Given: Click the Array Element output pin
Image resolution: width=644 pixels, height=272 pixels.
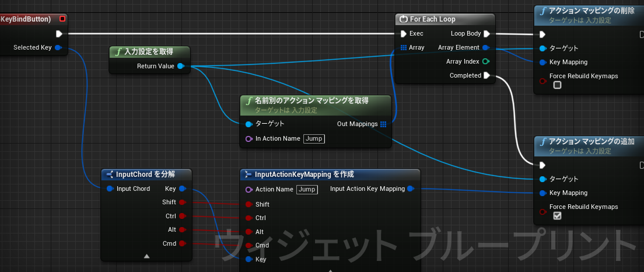Looking at the screenshot, I should [486, 48].
